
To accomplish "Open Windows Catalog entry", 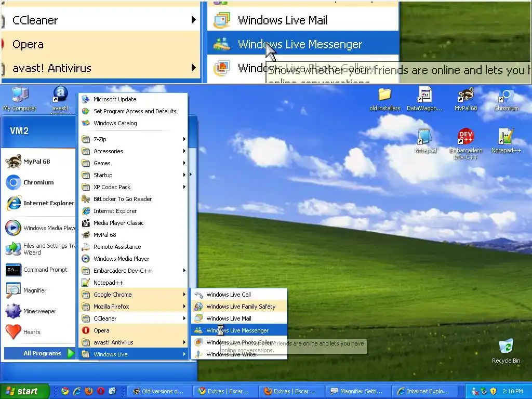I will (x=134, y=123).
